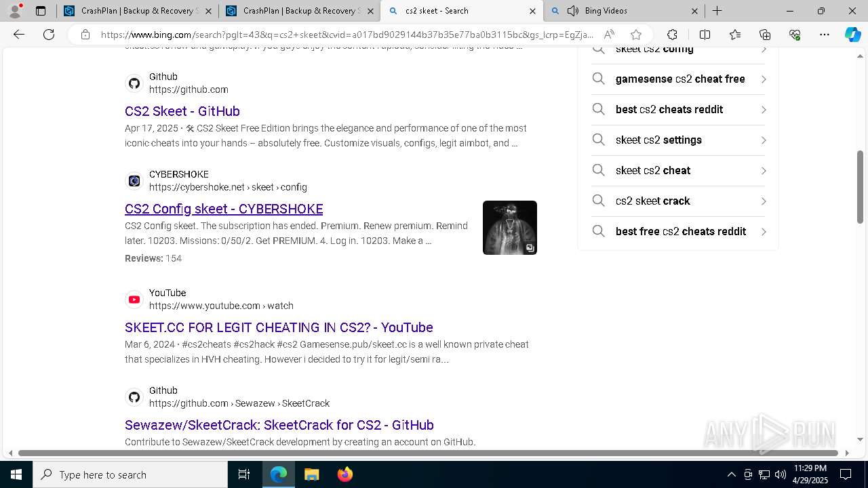View site info lock icon

85,35
